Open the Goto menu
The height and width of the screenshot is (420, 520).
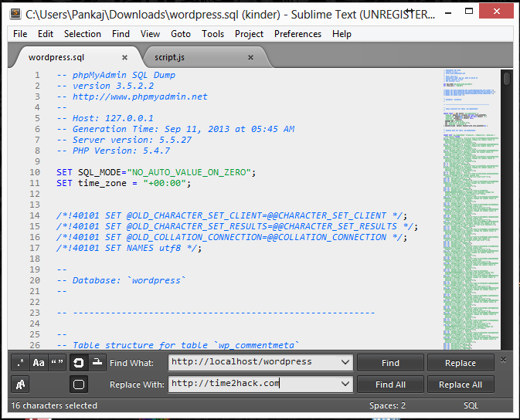pyautogui.click(x=181, y=34)
